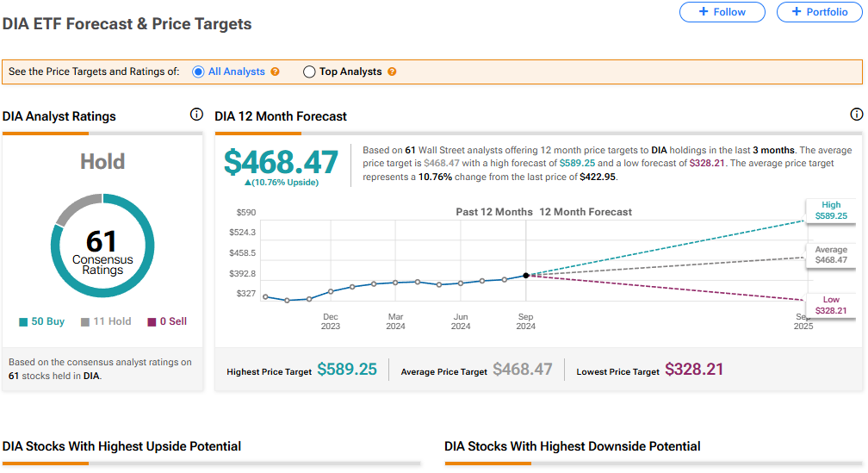The height and width of the screenshot is (473, 868).
Task: Click the Hold consensus heading
Action: click(x=102, y=162)
